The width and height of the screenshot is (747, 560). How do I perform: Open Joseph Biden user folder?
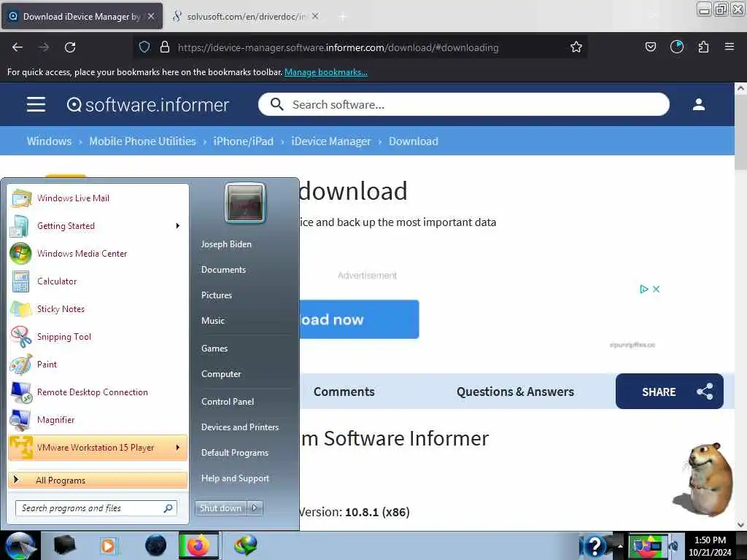click(226, 244)
